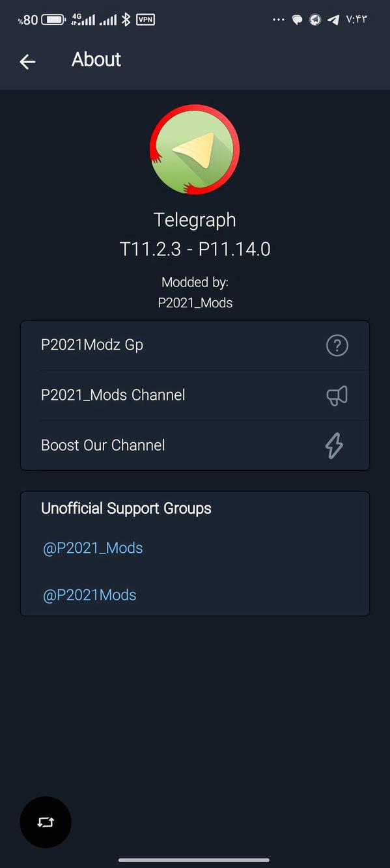
Task: Select the P2021Modz Gp row
Action: [163, 345]
